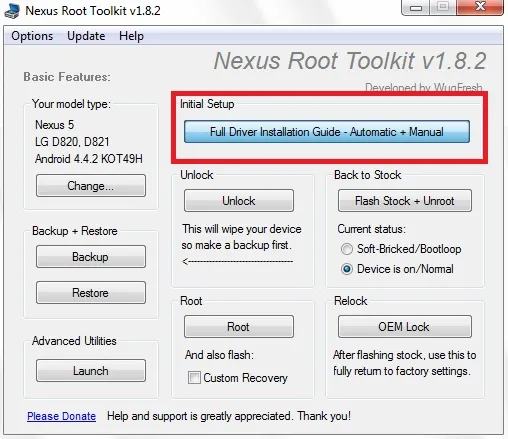Click the Unlock button
508x439 pixels.
239,201
